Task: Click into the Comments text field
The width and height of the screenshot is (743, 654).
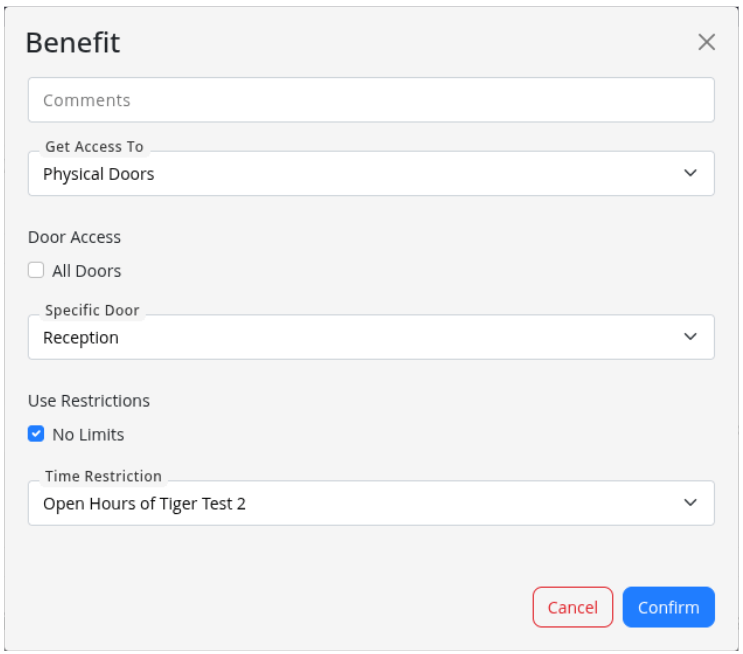Action: tap(370, 100)
